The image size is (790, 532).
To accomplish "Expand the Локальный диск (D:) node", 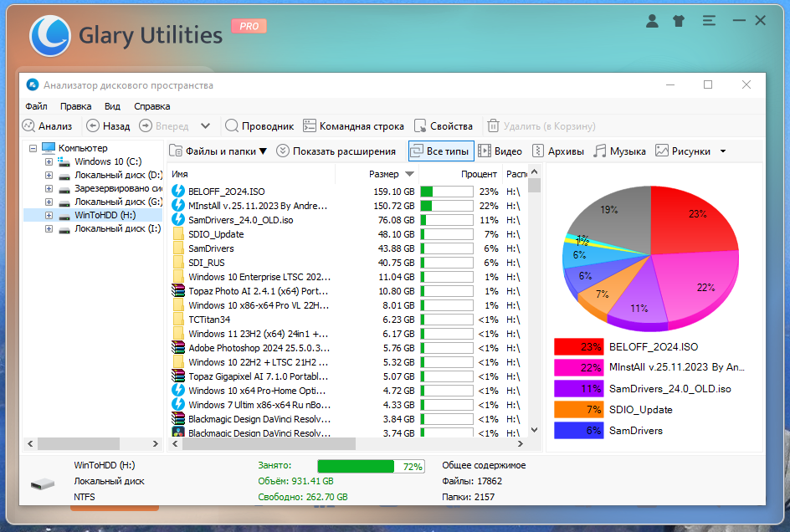I will pyautogui.click(x=49, y=176).
